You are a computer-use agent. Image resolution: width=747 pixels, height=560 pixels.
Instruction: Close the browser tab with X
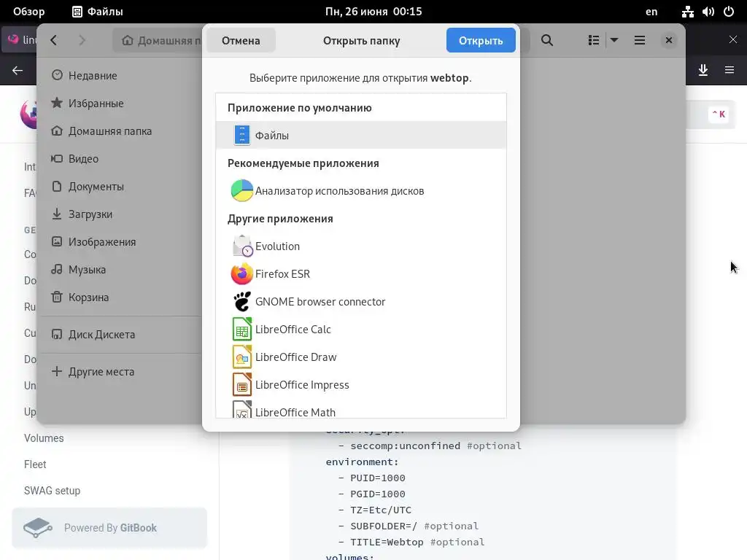click(732, 39)
